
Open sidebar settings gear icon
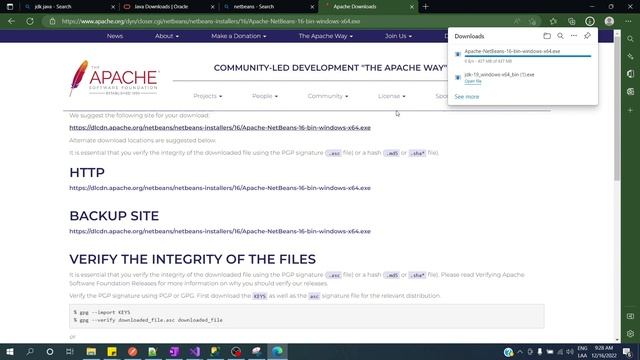tap(631, 333)
